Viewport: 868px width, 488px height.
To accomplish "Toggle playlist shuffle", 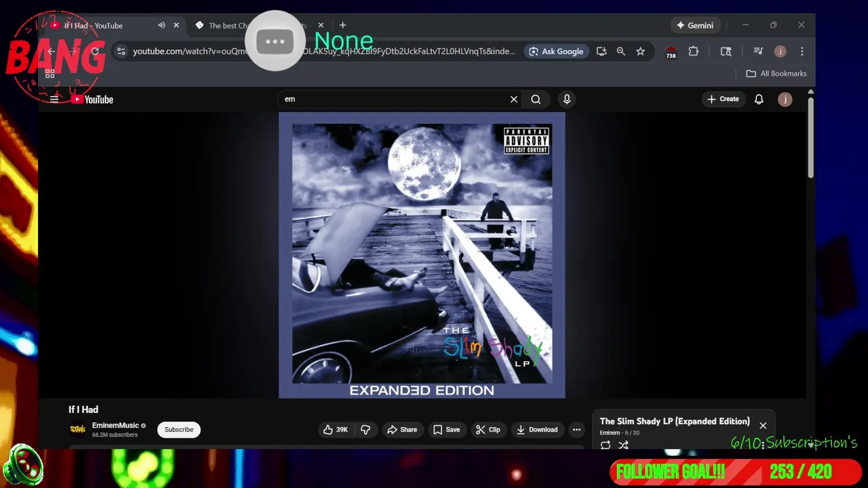I will (x=623, y=445).
